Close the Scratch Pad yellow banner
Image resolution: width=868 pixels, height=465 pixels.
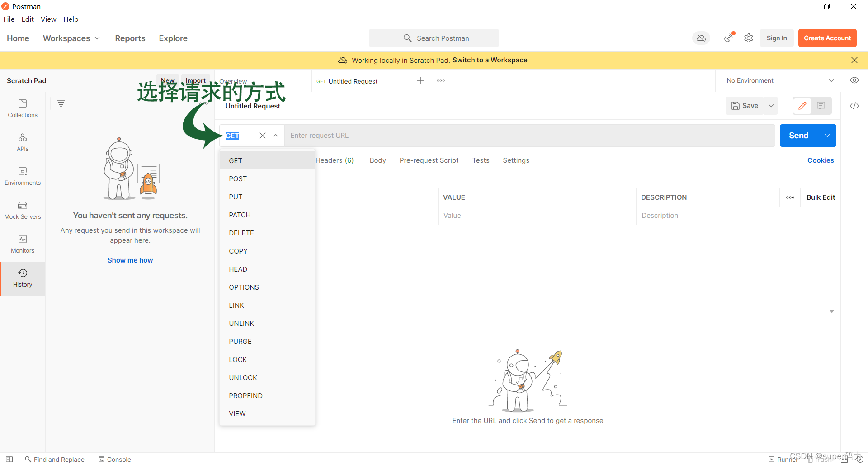(x=854, y=60)
